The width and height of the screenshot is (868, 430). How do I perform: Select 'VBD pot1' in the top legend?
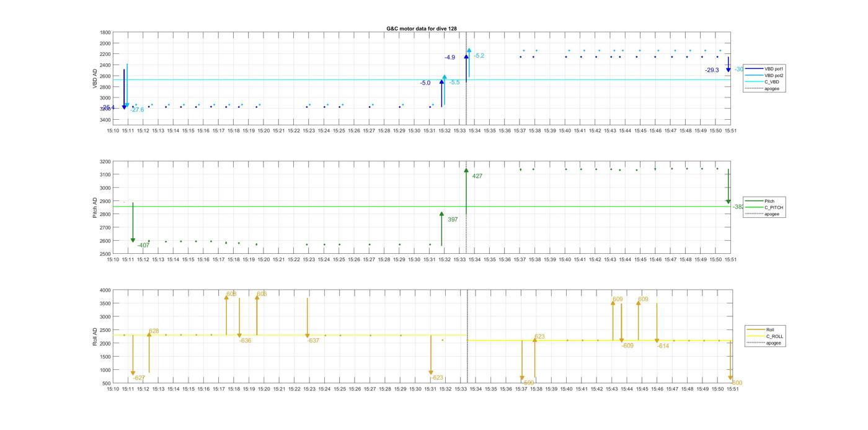click(775, 69)
